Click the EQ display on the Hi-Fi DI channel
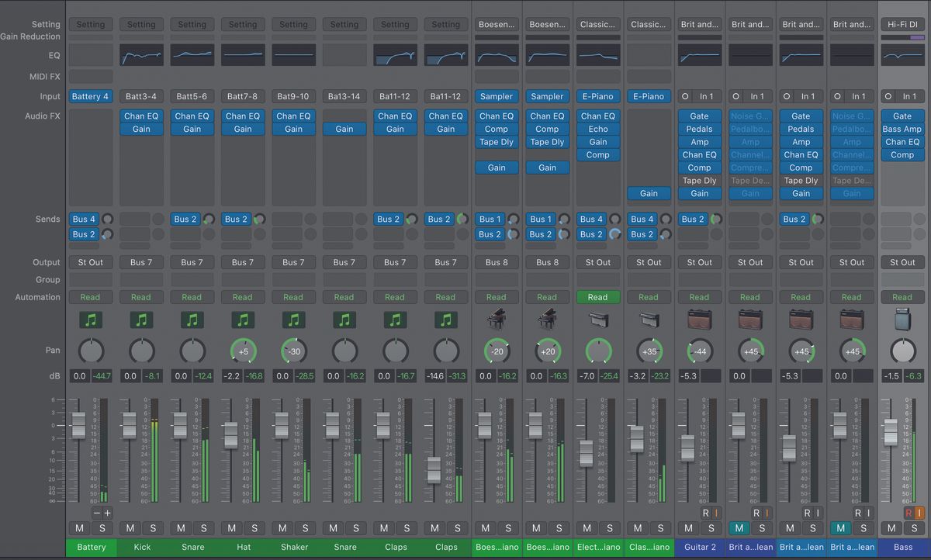Screen dimensions: 931x560 click(x=902, y=54)
